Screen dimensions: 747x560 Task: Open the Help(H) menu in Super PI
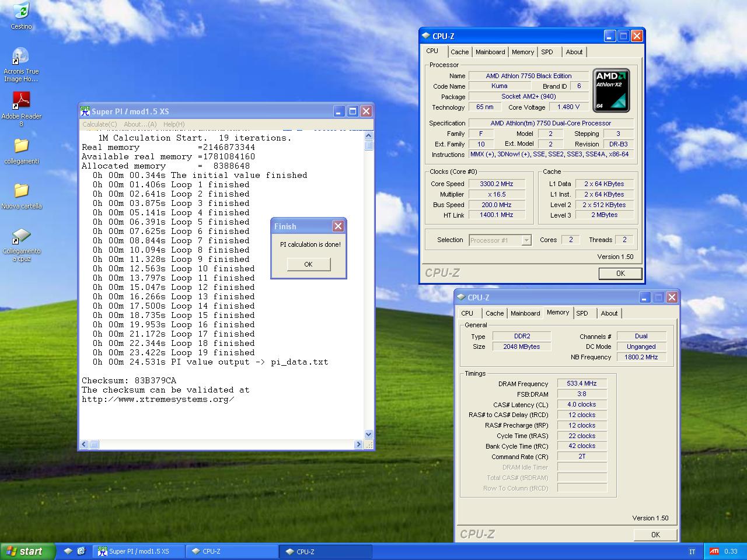click(174, 124)
